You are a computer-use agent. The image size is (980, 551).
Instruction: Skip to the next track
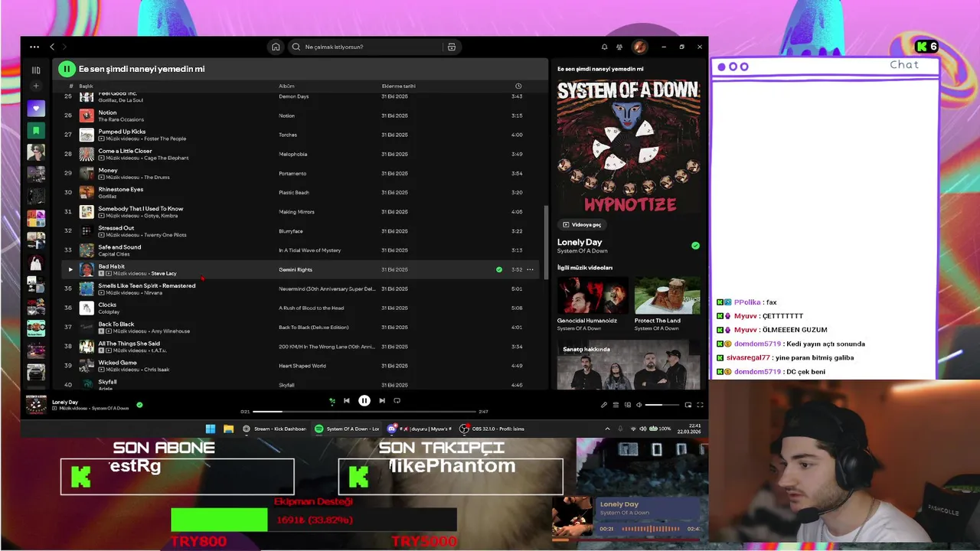[382, 400]
